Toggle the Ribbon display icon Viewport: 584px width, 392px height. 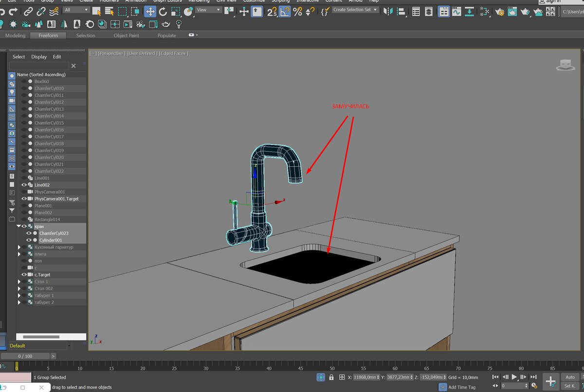[444, 11]
